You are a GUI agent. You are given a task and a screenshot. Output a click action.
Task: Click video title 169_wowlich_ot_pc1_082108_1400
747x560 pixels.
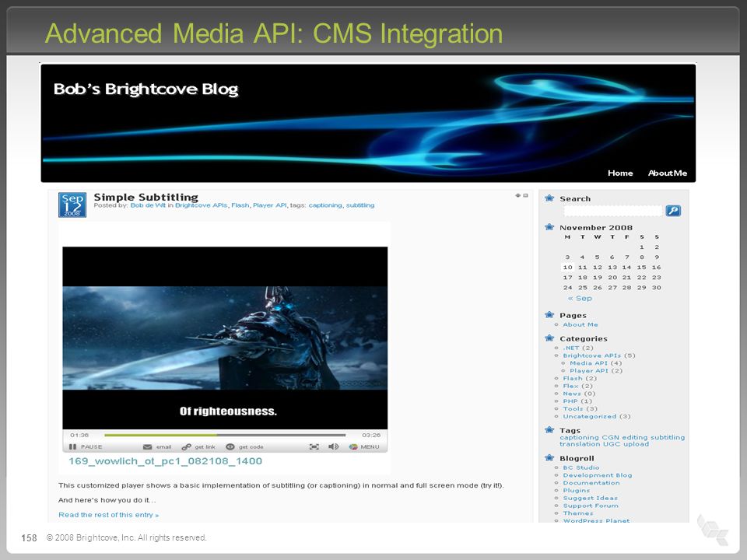165,461
